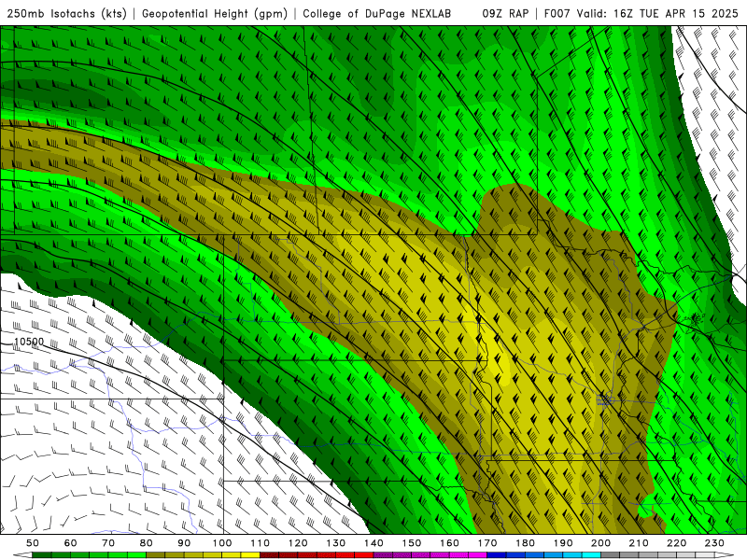
Task: Click the '10500' height contour label
Action: (x=29, y=342)
